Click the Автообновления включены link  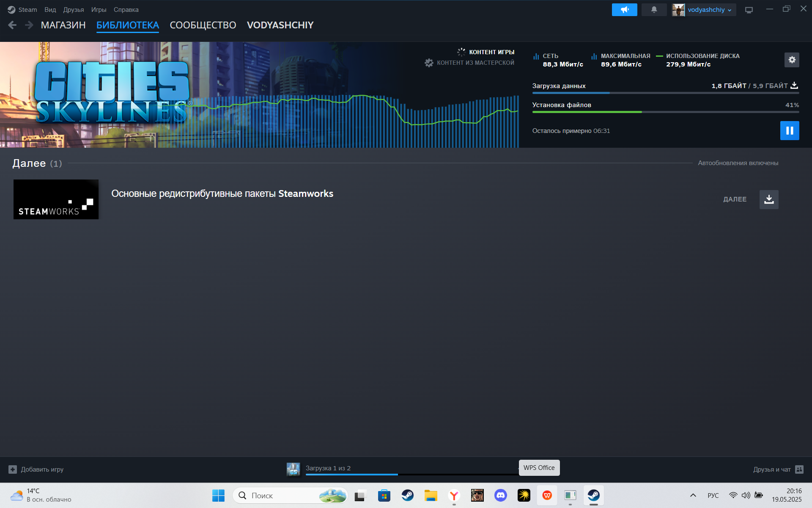point(738,163)
